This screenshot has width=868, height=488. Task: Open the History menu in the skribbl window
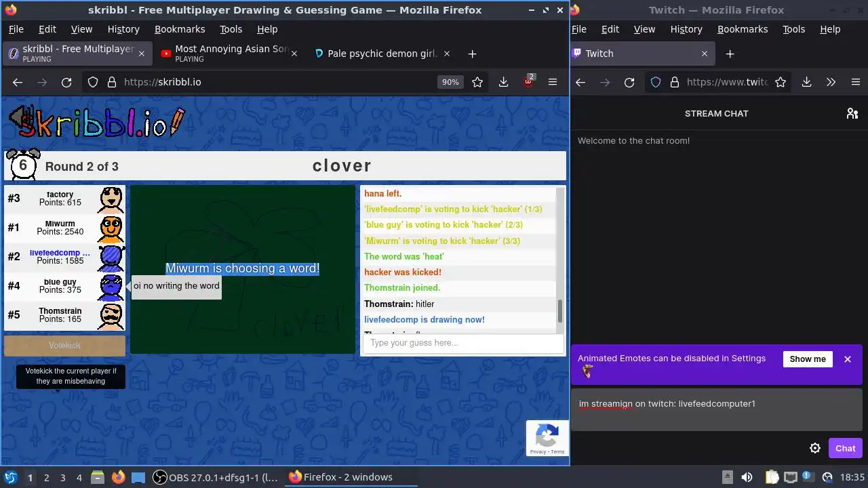tap(123, 29)
